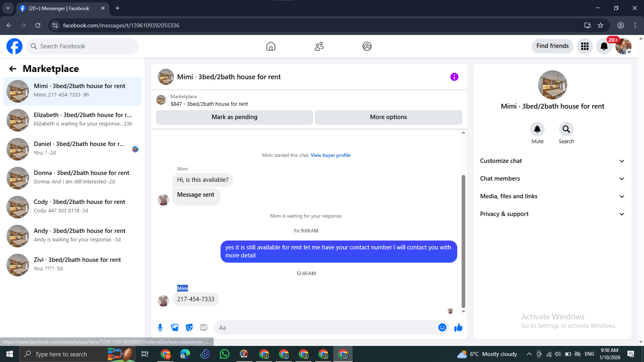Click the Marketplace back arrow

tap(13, 69)
